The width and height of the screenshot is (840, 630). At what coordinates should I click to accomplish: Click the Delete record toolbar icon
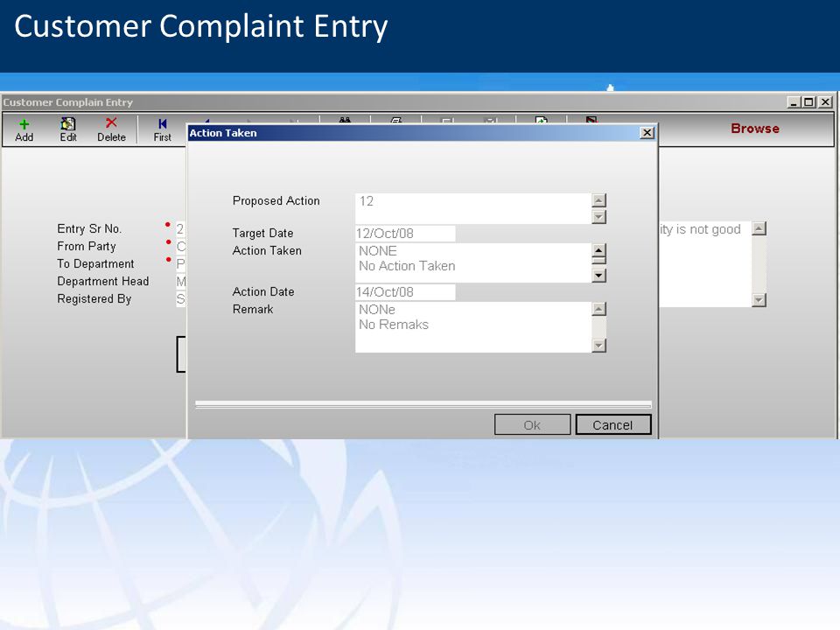click(x=111, y=129)
